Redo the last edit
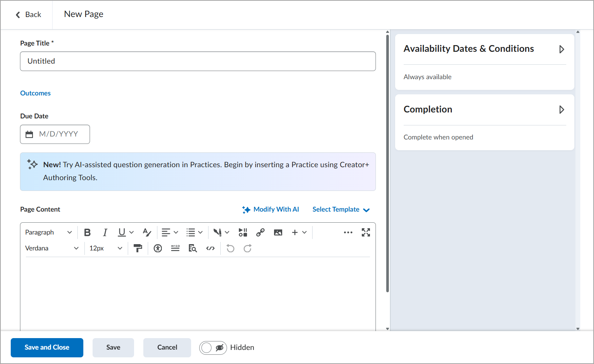The image size is (594, 364). point(248,248)
